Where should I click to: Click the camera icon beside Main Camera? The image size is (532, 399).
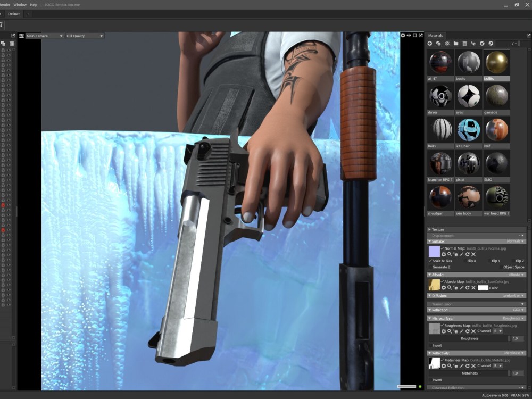coord(21,36)
